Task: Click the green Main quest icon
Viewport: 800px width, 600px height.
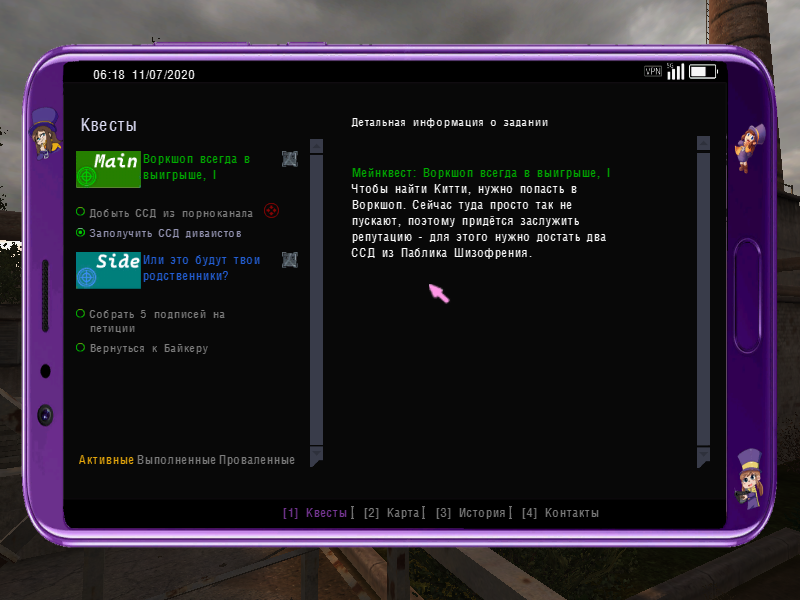Action: coord(108,170)
